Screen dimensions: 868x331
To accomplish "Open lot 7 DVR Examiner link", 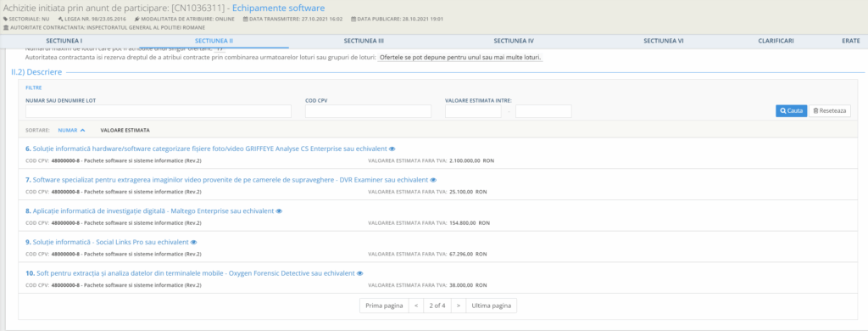I will click(227, 180).
